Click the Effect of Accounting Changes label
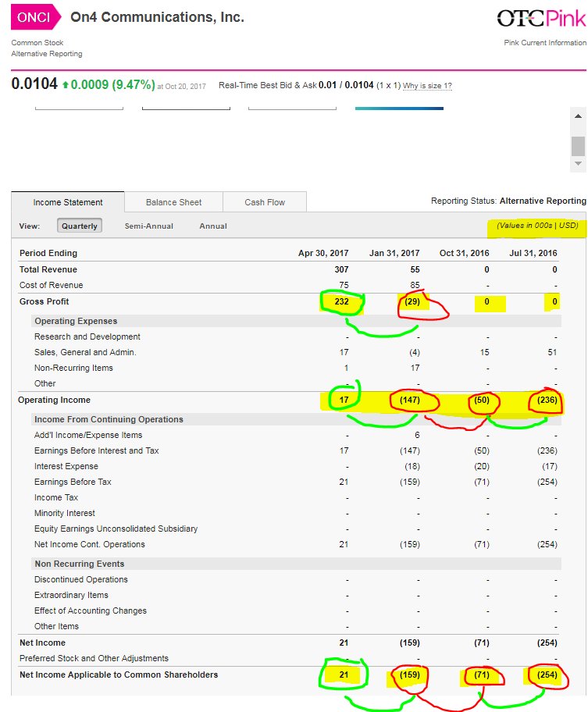Screen dimensions: 588x712 click(91, 611)
